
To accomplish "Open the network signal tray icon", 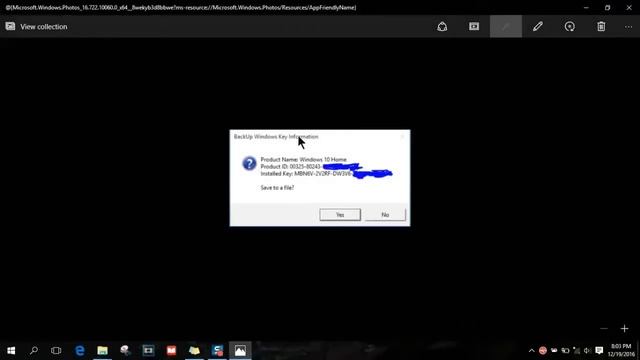I will (x=577, y=351).
